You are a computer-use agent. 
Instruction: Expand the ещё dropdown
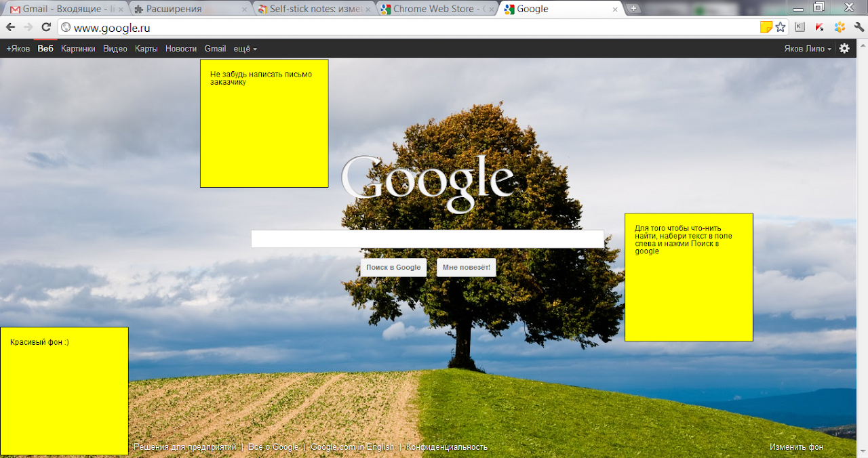[245, 49]
